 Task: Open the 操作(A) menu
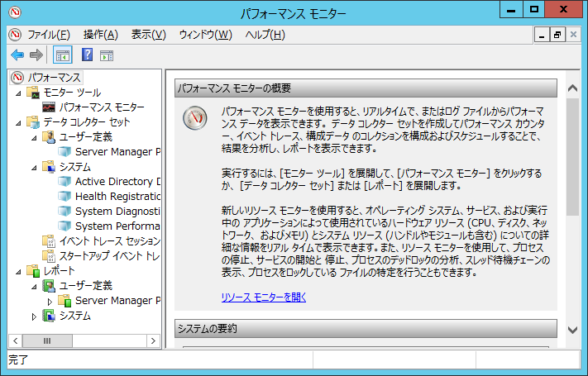point(101,35)
